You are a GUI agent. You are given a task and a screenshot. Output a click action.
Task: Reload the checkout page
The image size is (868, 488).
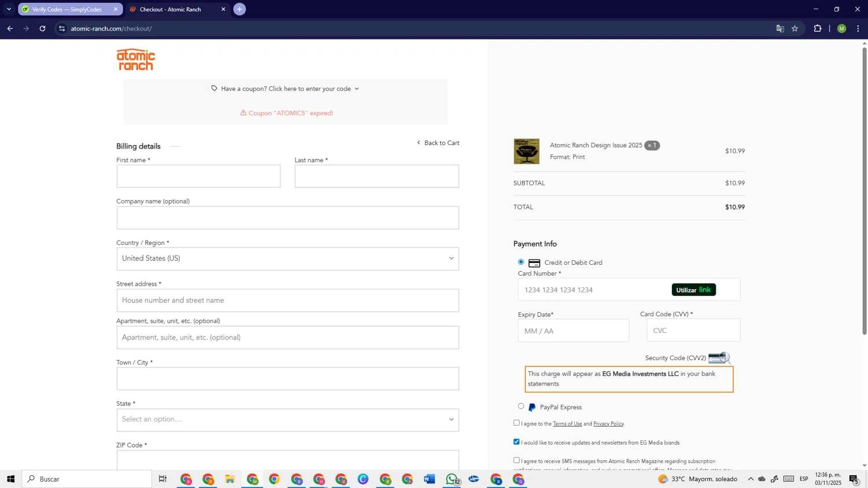[42, 28]
